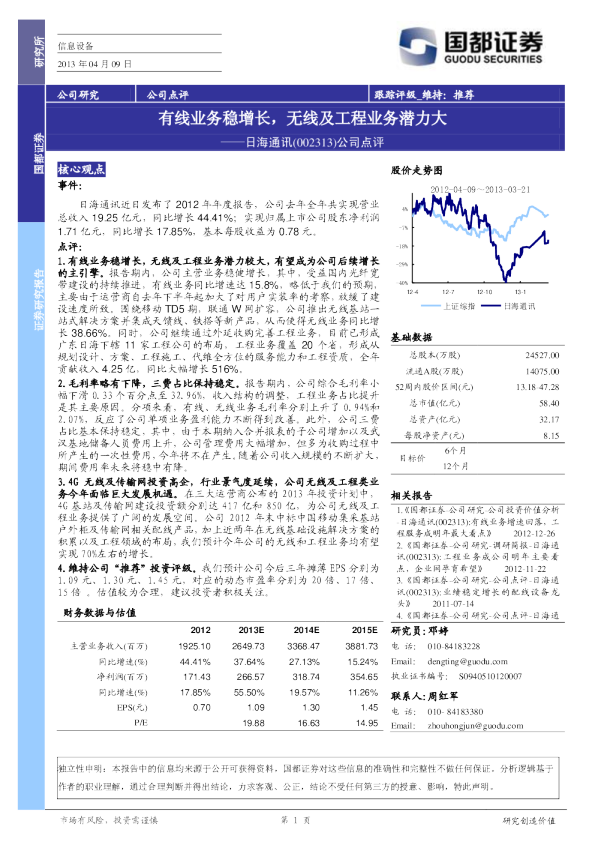Click the 主营业务收入(百万) row label
The height and width of the screenshot is (842, 595).
109,647
